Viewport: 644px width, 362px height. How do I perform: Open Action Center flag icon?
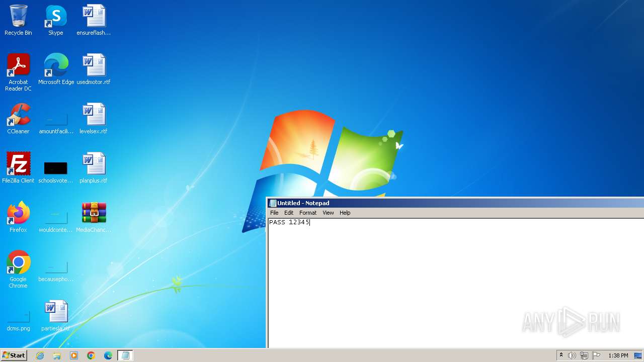point(596,355)
